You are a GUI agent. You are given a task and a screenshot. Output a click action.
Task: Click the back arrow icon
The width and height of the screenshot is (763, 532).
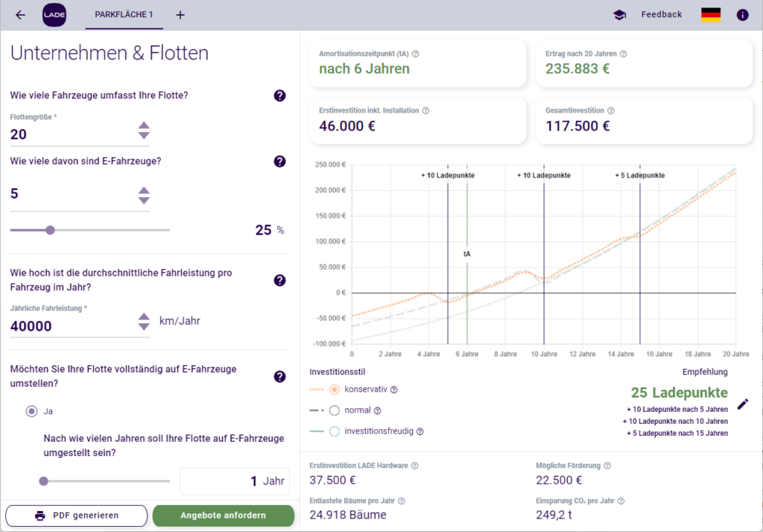coord(20,15)
